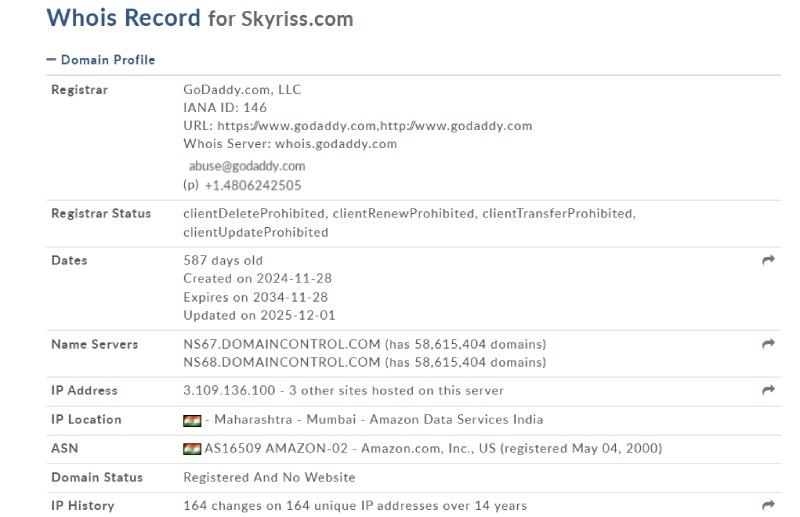800x517 pixels.
Task: Click the Whois Record for Skyriss.com title
Action: point(200,18)
